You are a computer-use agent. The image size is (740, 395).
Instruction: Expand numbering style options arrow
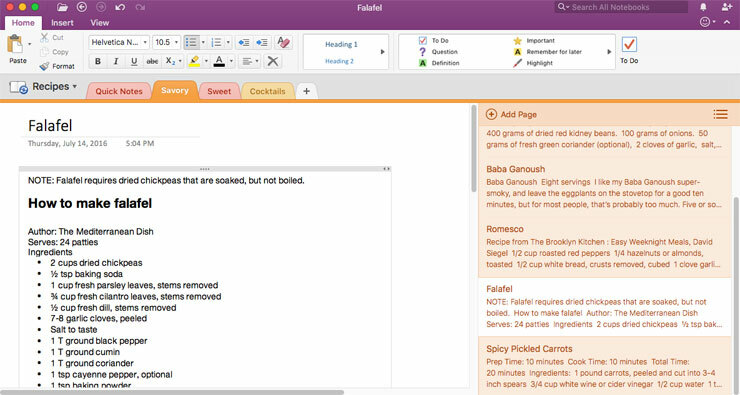click(x=228, y=42)
